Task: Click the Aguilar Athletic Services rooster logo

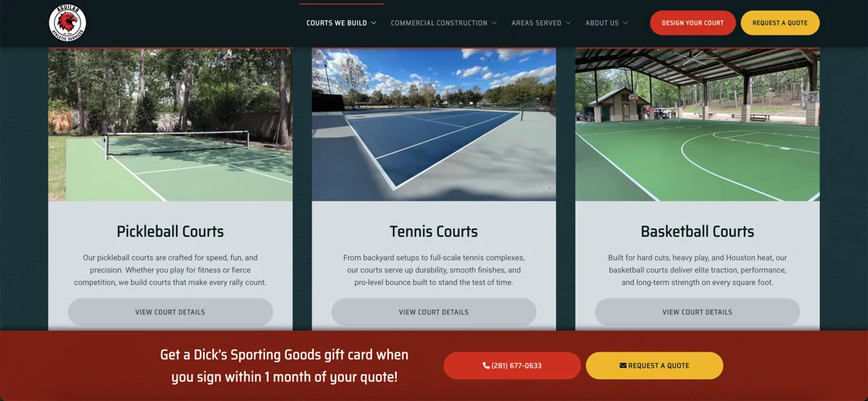Action: click(67, 23)
